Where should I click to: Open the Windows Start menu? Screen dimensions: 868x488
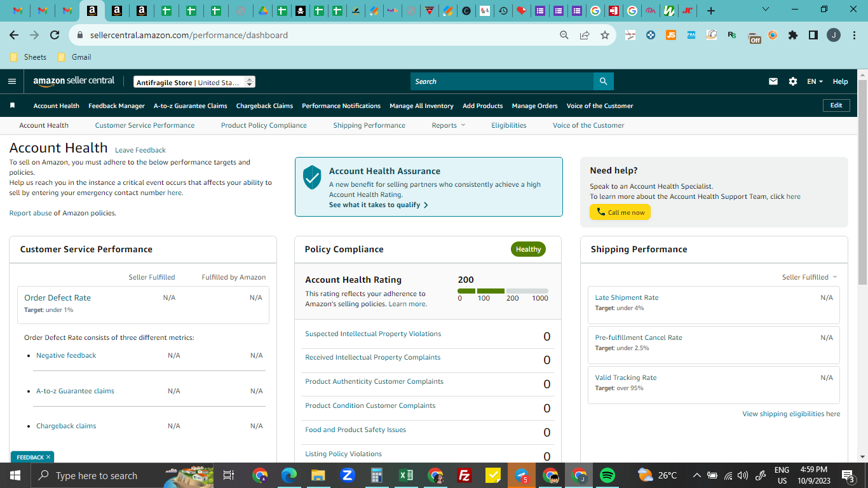pyautogui.click(x=15, y=475)
